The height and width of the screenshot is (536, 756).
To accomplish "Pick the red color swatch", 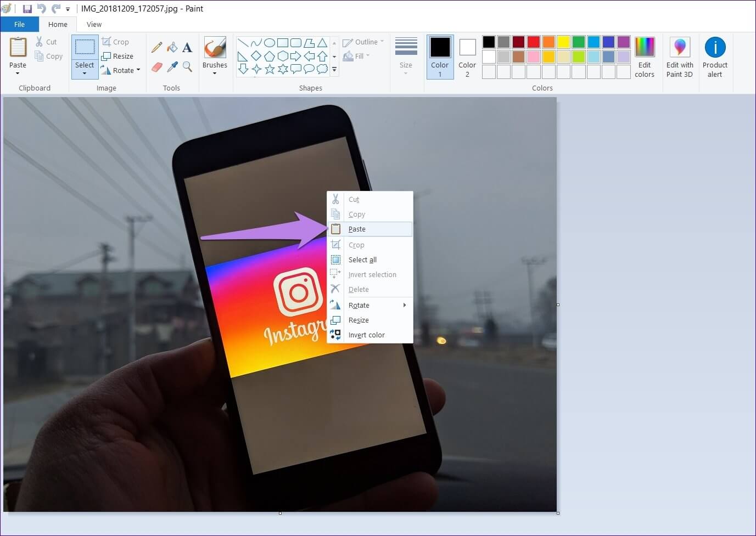I will tap(534, 42).
